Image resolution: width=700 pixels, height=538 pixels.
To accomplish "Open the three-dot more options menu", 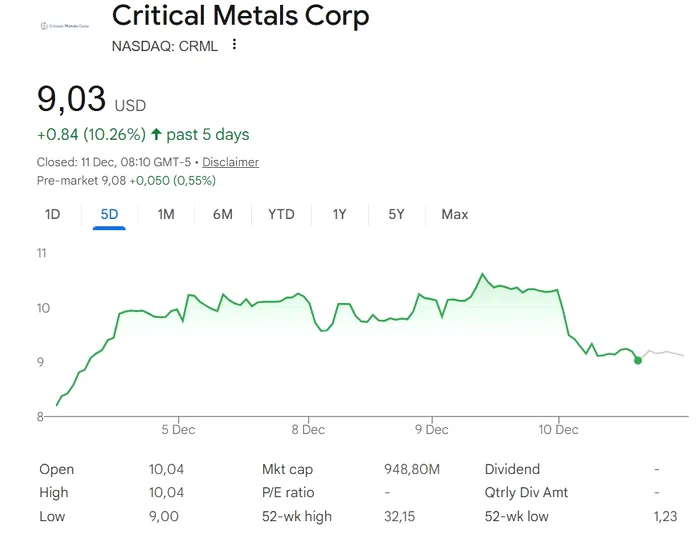I will pos(235,45).
